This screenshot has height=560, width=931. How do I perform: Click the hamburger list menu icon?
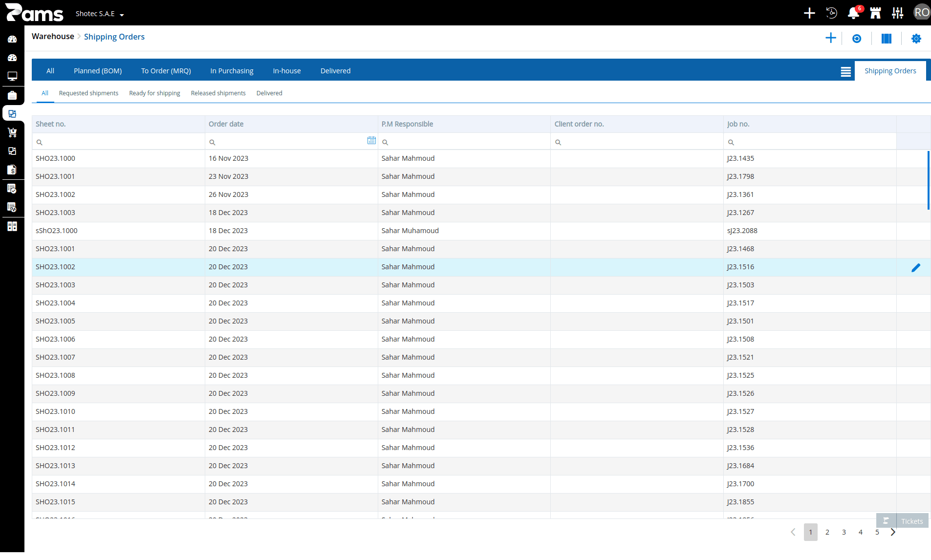845,72
